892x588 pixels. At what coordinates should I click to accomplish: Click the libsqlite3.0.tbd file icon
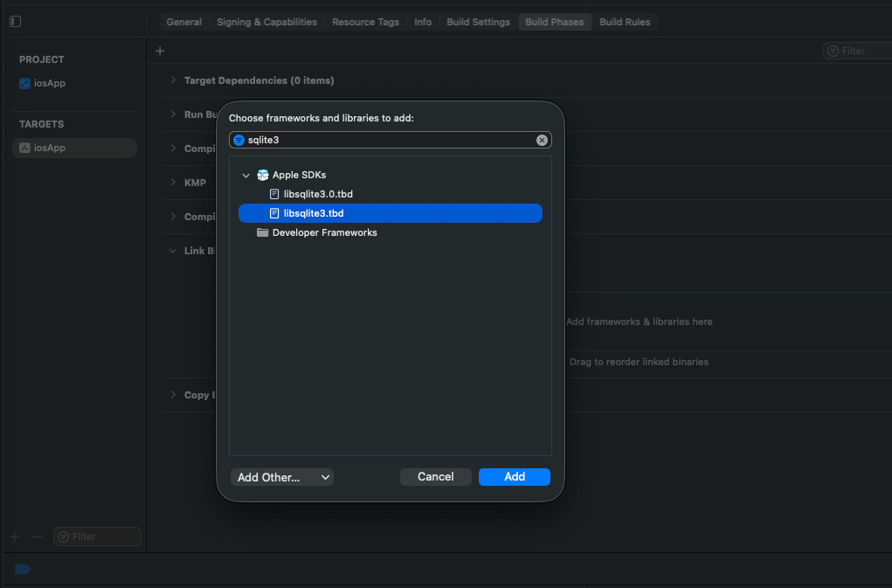point(274,195)
